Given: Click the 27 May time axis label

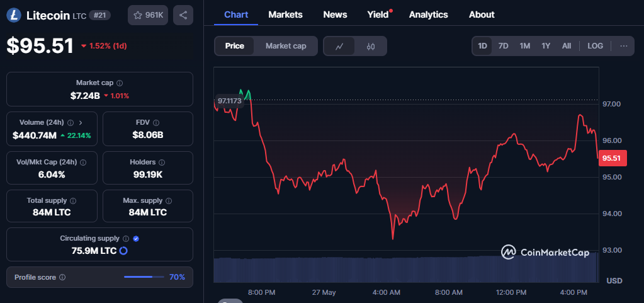Looking at the screenshot, I should point(324,292).
